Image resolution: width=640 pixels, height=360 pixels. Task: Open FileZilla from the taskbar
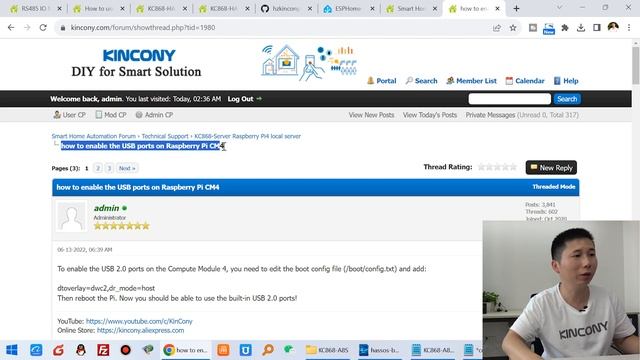tap(103, 350)
